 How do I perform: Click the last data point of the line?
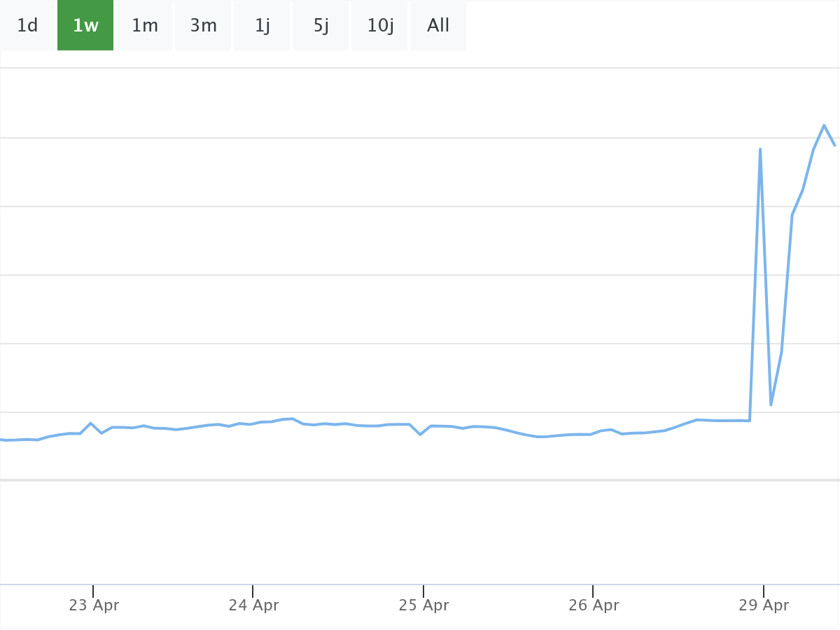(x=834, y=144)
